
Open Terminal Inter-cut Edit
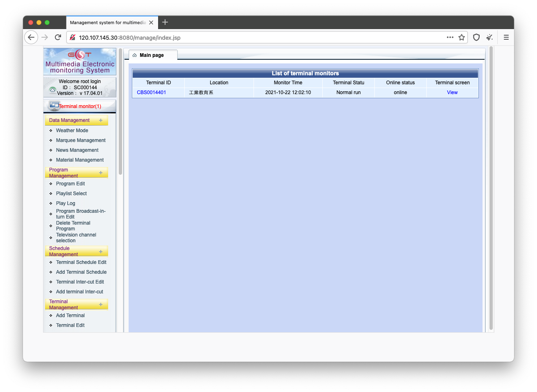[80, 282]
